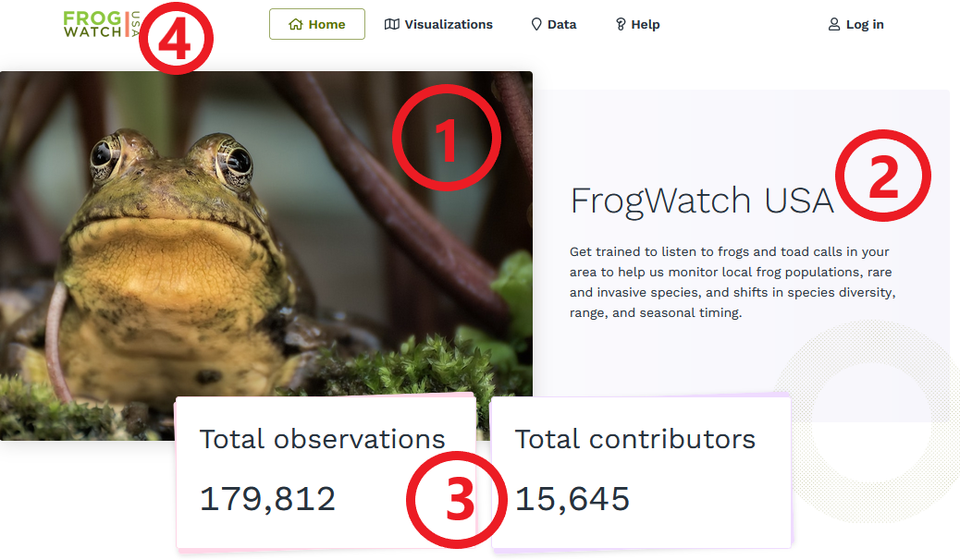Click the 179,812 observations count
Screen dimensions: 960x560
pyautogui.click(x=268, y=499)
